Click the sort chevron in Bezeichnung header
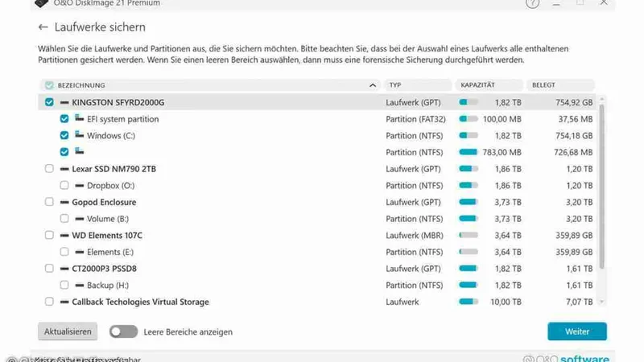This screenshot has height=362, width=644. coord(372,85)
